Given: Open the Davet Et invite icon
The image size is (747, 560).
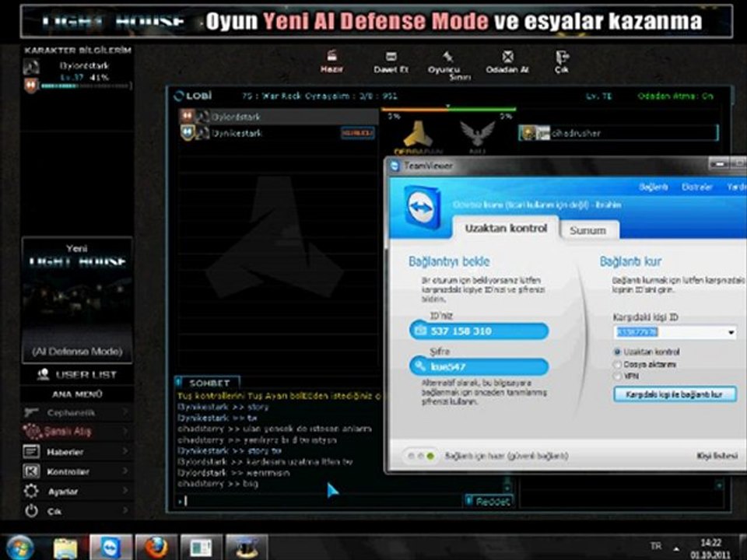Looking at the screenshot, I should click(x=391, y=56).
